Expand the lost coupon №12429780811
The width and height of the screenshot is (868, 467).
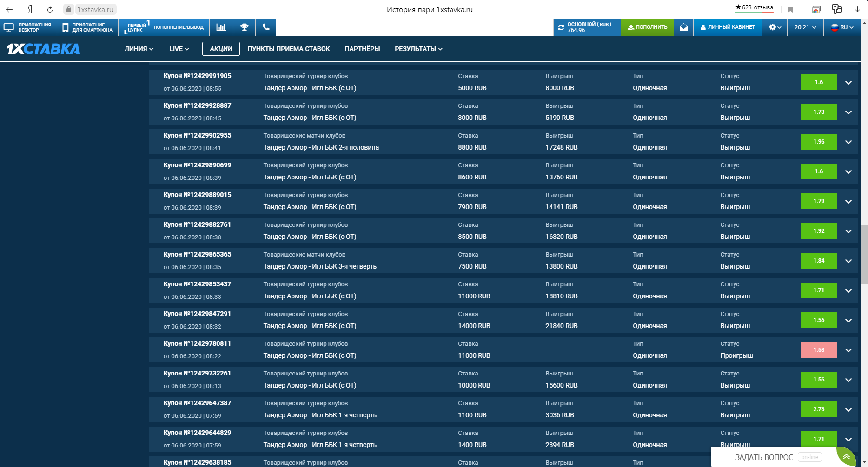pyautogui.click(x=848, y=350)
